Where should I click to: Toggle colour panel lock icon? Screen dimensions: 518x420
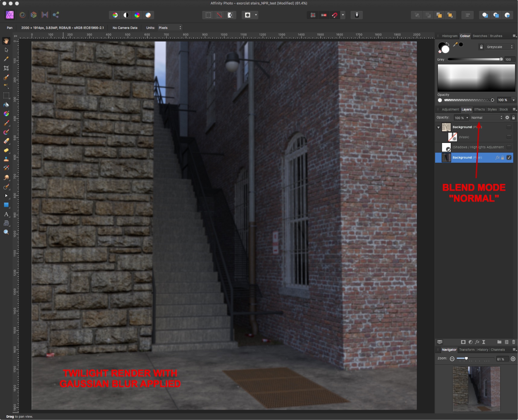tap(481, 47)
